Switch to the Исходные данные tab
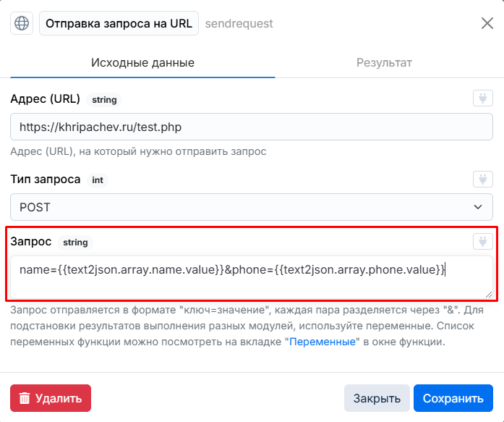 [x=142, y=63]
